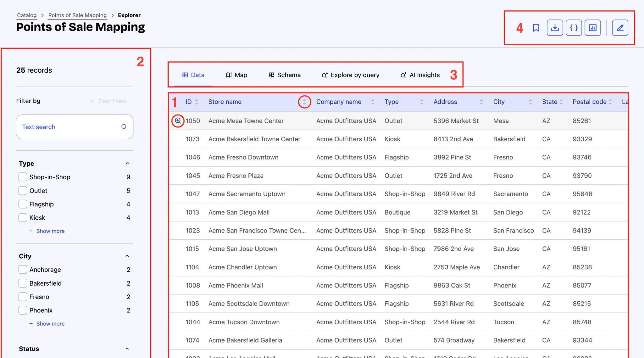Switch to the Map tab
Viewport: 644px width, 358px height.
pos(236,75)
